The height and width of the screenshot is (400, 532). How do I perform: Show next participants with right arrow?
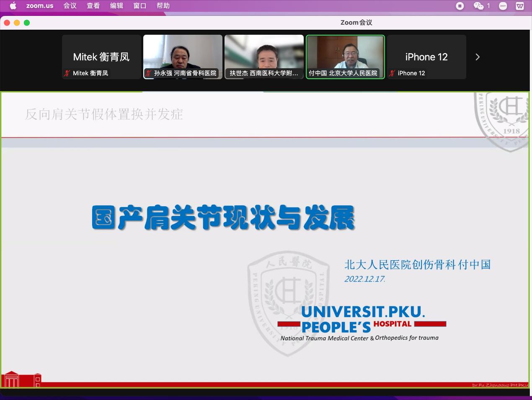478,57
